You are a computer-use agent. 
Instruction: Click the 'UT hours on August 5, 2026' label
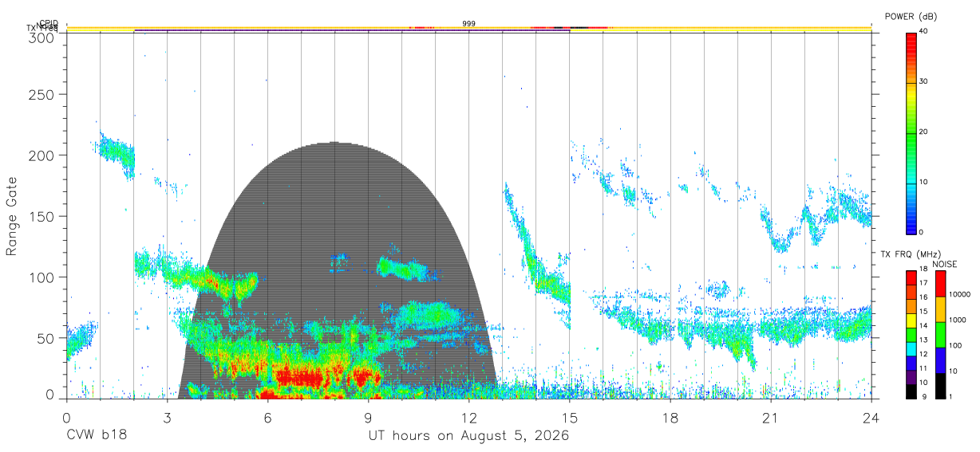tap(468, 436)
